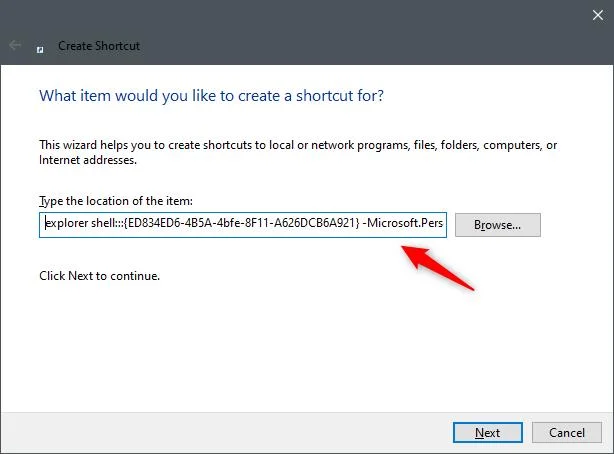
Task: Click the -Microsoft.Pers text at field end
Action: click(x=403, y=223)
